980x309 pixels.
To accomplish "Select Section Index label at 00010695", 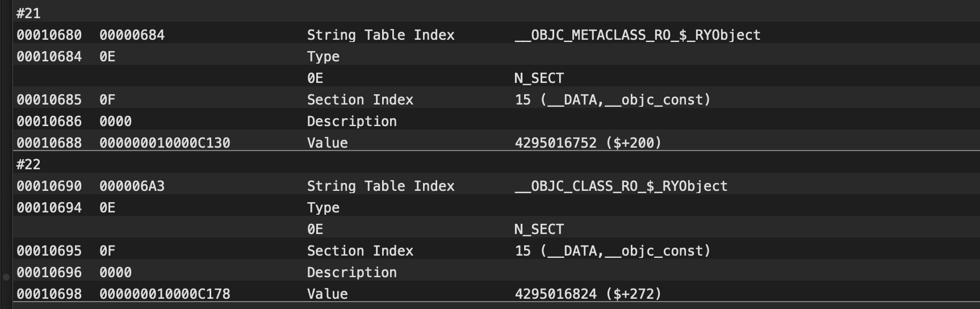I will point(360,251).
